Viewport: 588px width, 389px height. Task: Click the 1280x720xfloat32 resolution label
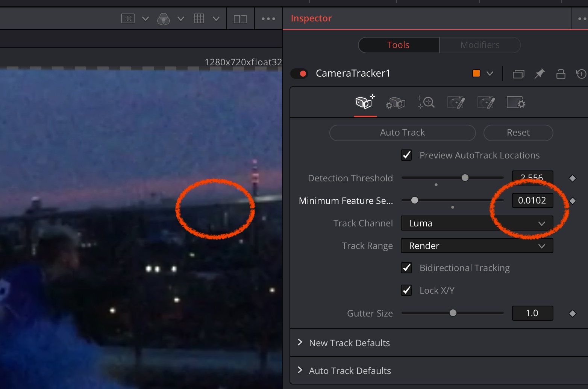point(243,62)
